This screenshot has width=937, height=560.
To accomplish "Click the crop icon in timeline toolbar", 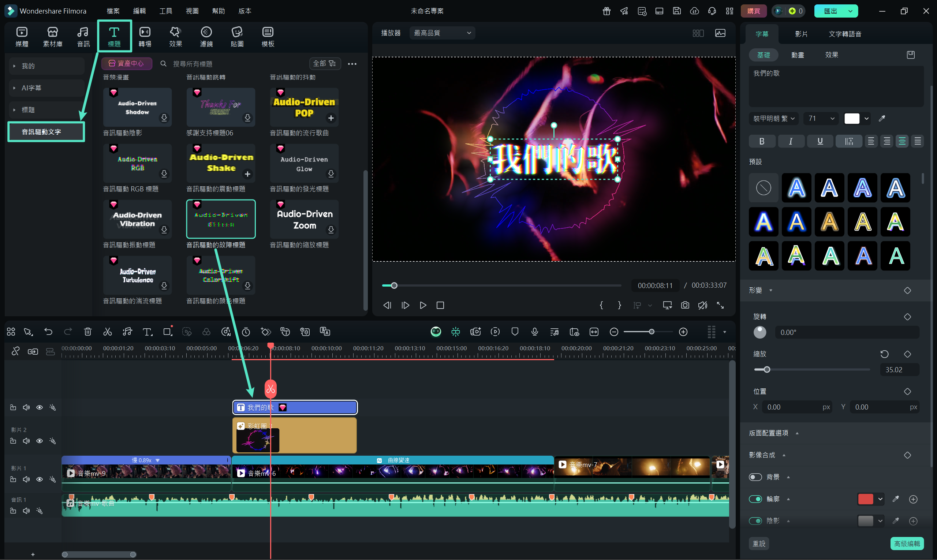I will (x=167, y=332).
